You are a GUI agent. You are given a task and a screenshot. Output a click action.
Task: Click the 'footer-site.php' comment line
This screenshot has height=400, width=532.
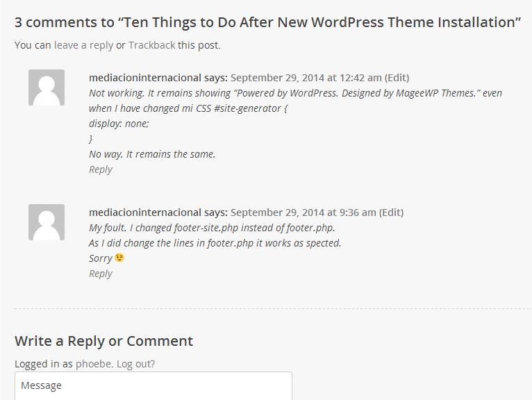(212, 228)
